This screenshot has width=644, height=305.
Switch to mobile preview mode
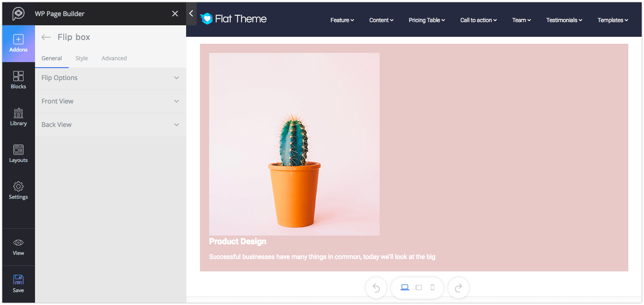coord(432,288)
